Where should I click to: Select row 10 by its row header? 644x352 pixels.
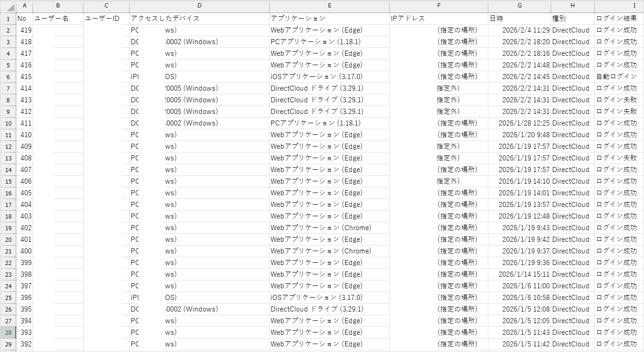pyautogui.click(x=8, y=123)
